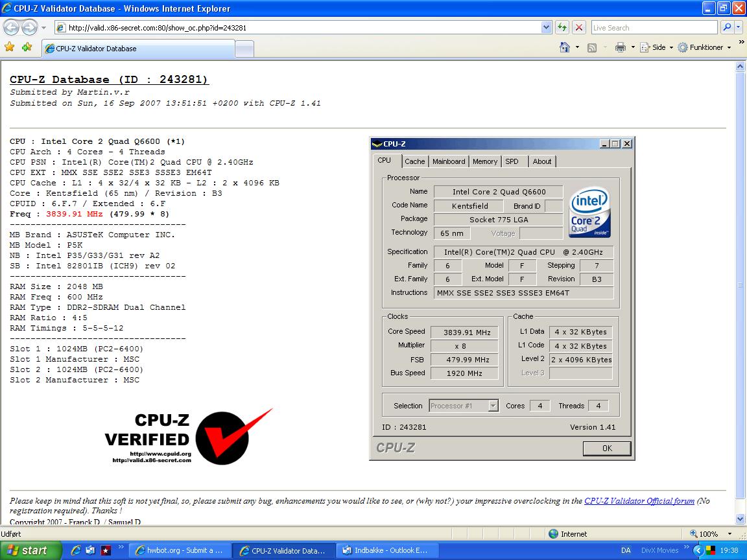Open the Memory tab in CPU-Z

[x=485, y=161]
